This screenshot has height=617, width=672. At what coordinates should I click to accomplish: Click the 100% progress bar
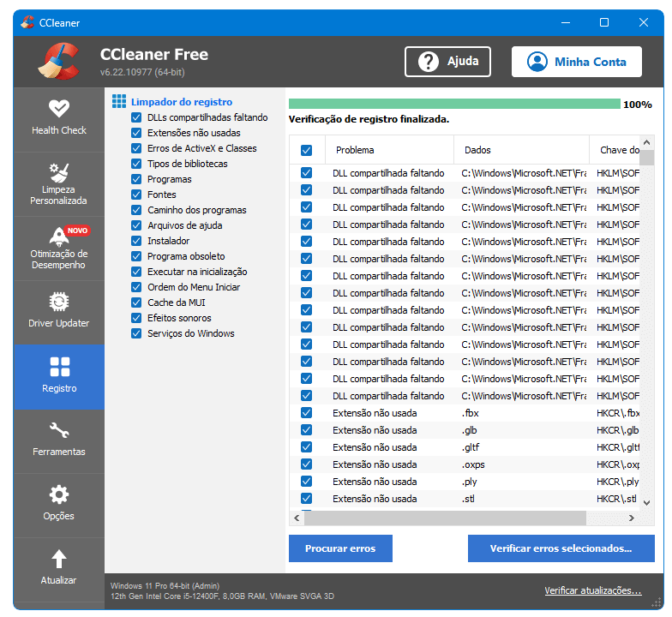(x=454, y=104)
